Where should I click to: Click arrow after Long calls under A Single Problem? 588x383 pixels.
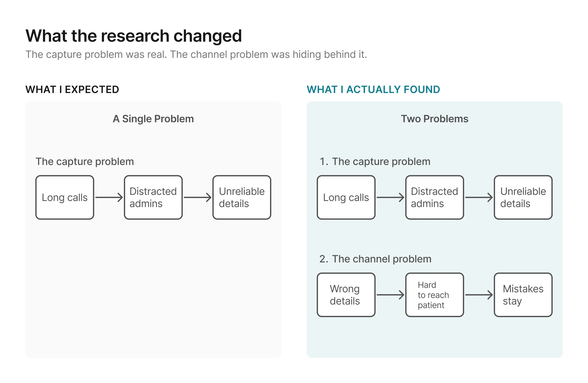[109, 197]
